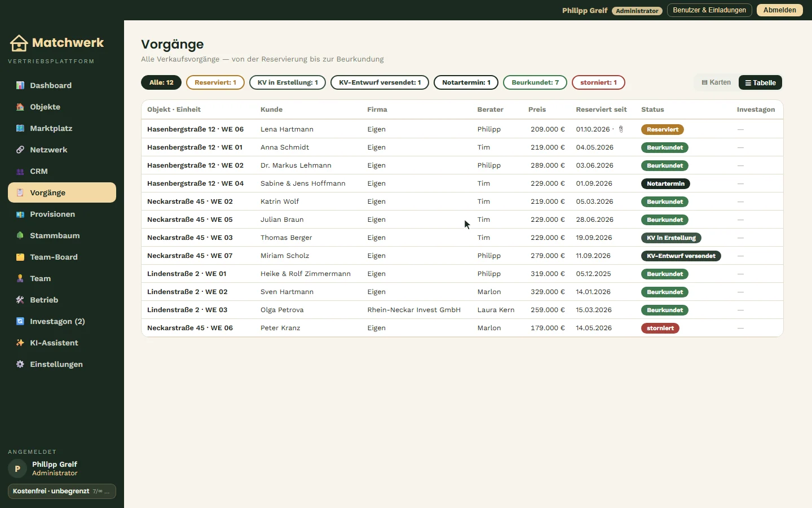Select customer 'Dr. Markus Lehmann'
This screenshot has width=812, height=508.
[x=296, y=165]
